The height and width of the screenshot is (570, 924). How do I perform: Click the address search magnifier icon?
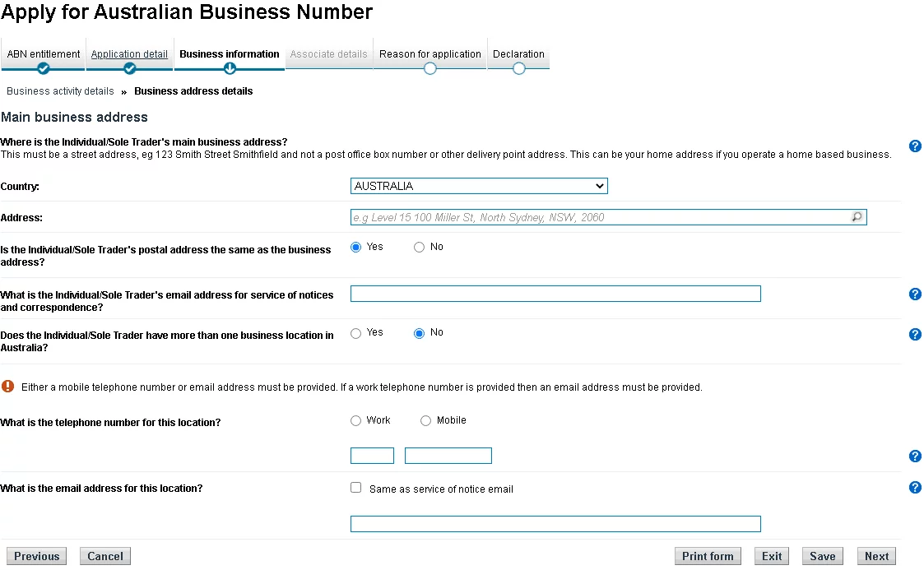[857, 217]
